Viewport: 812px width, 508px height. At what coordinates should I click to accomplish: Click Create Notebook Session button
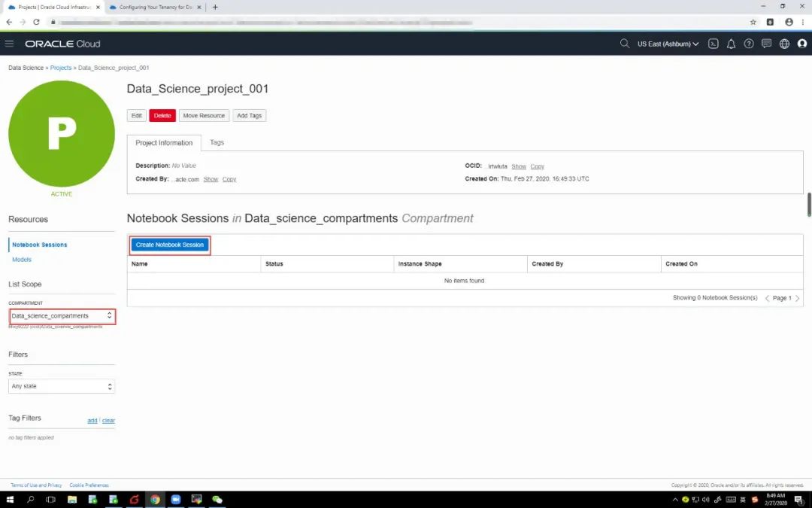point(170,245)
